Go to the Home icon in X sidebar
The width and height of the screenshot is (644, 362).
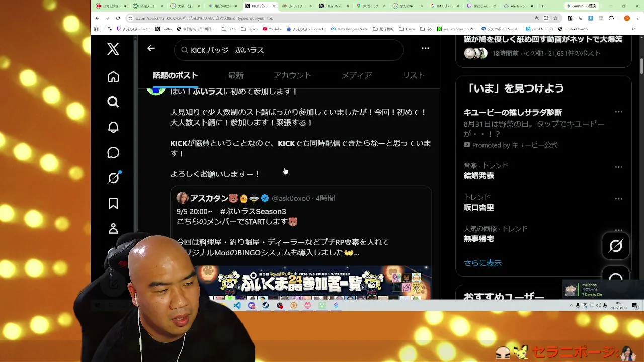tap(113, 77)
